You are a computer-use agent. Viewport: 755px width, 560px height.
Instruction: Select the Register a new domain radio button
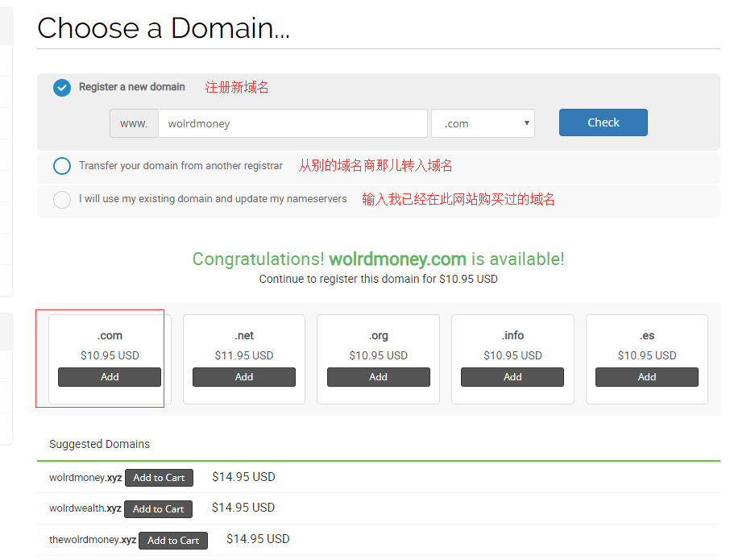pos(62,88)
